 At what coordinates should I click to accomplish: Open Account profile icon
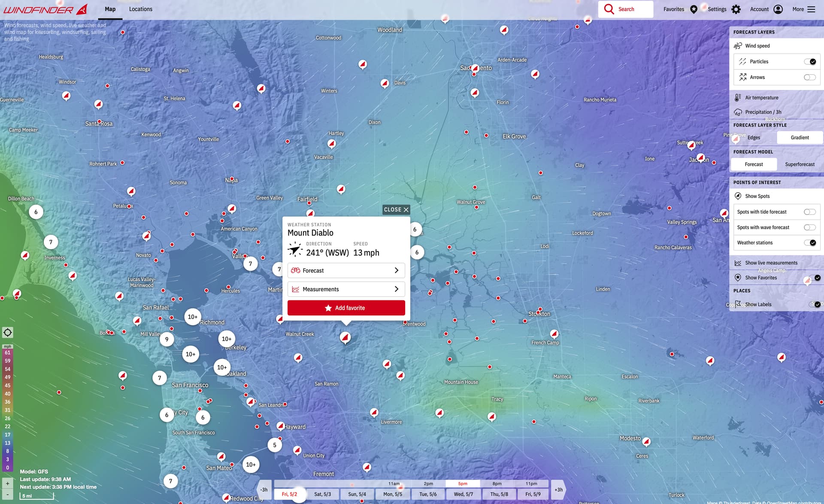(x=778, y=9)
